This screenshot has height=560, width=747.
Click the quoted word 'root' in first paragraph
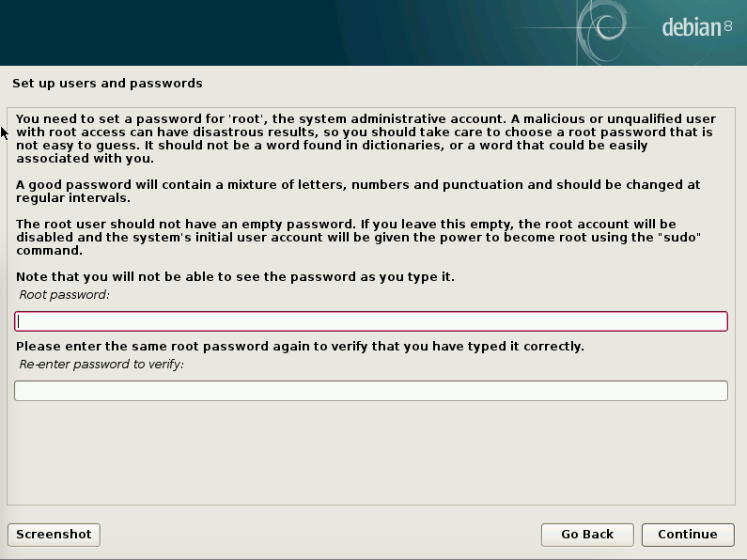[x=247, y=118]
